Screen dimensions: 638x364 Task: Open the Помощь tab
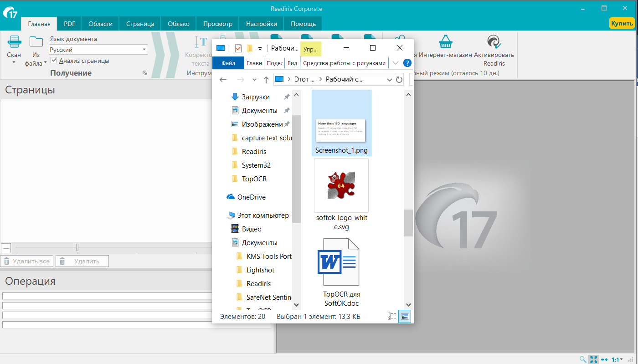303,24
